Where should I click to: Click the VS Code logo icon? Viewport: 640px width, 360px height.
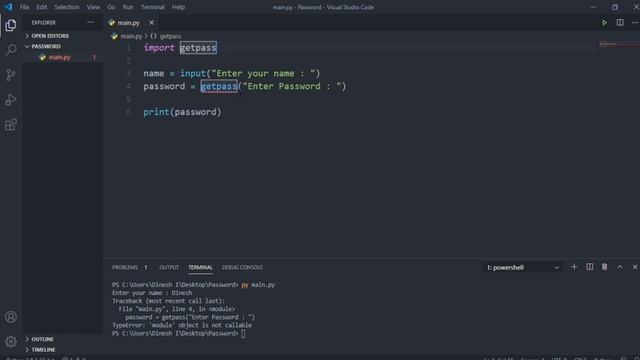pos(8,7)
